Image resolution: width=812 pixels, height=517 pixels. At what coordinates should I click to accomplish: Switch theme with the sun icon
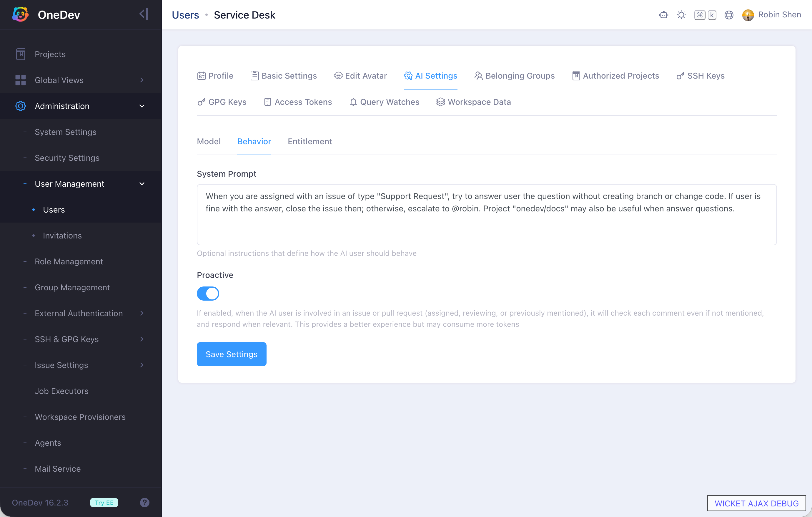pyautogui.click(x=681, y=15)
